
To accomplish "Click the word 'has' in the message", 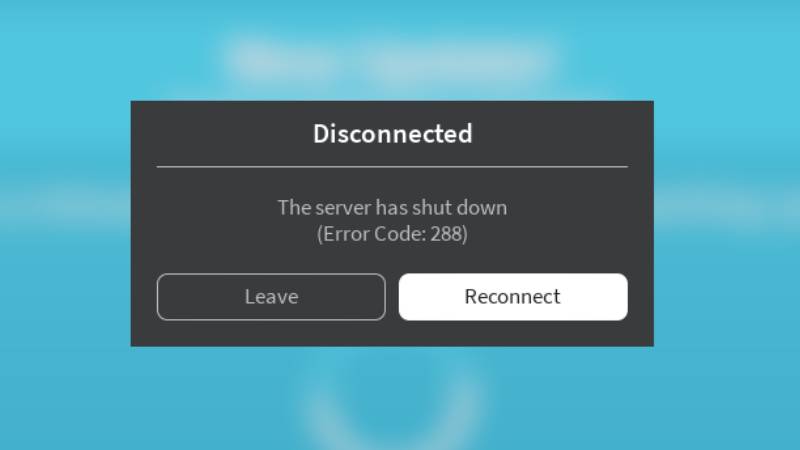I will 391,208.
